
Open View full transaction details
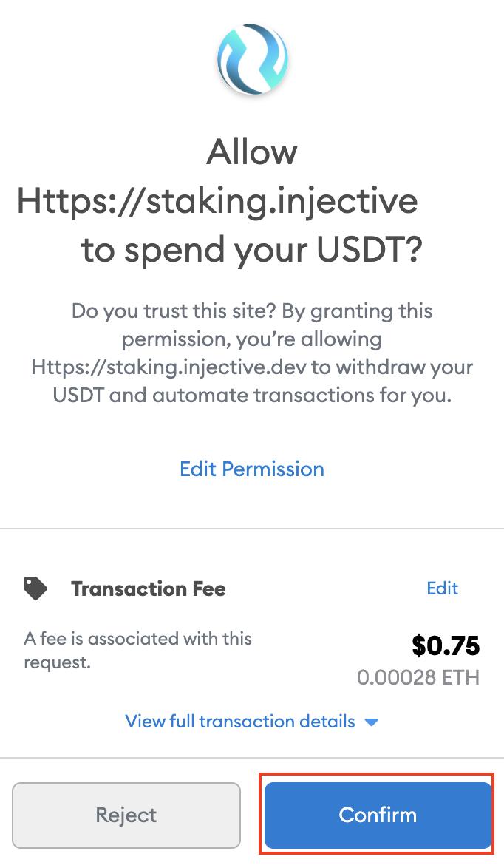tap(240, 722)
